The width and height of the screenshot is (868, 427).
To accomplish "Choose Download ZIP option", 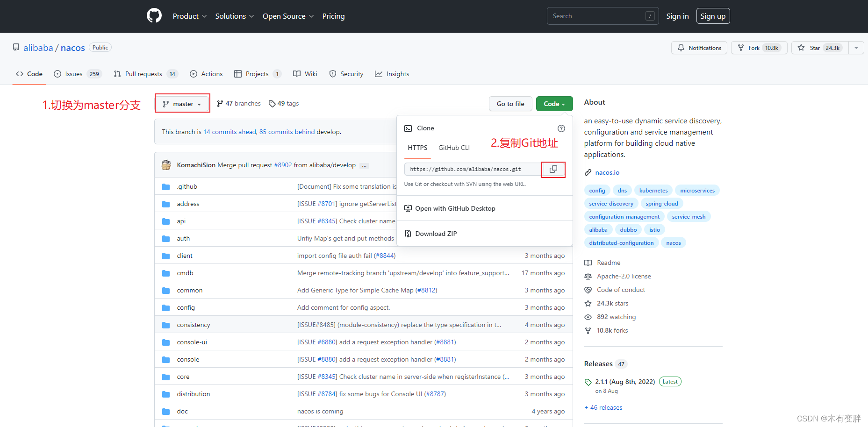I will pyautogui.click(x=485, y=234).
